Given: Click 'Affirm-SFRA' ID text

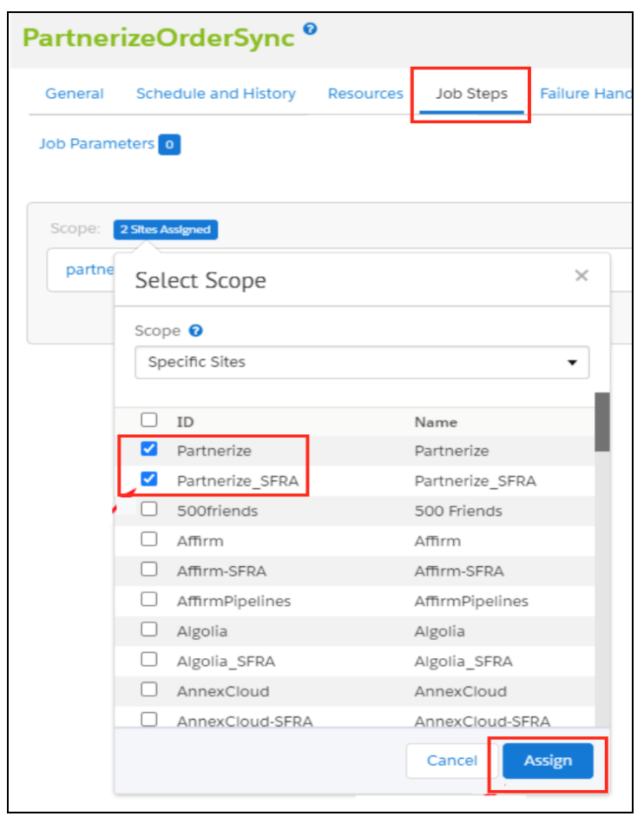Looking at the screenshot, I should (x=221, y=571).
